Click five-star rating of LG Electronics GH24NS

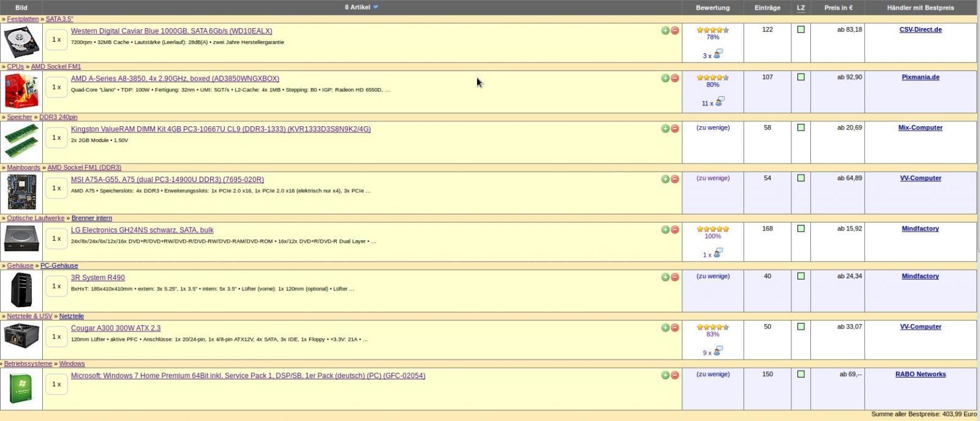(x=713, y=229)
